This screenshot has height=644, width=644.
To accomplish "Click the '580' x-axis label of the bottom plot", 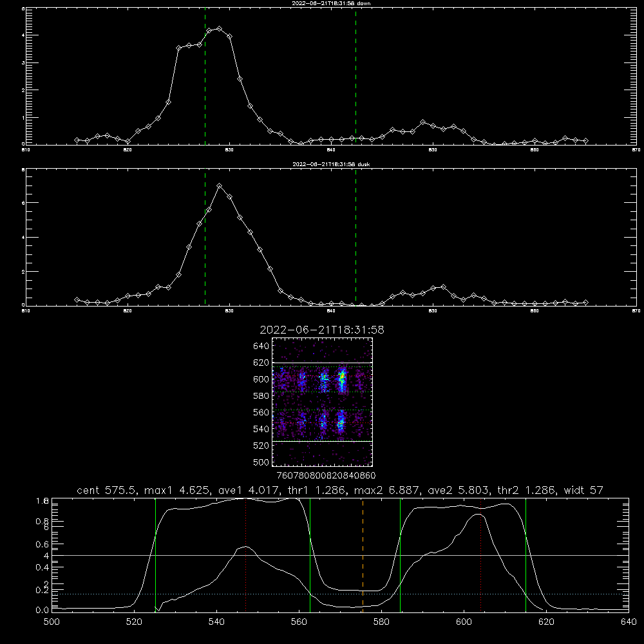I will [381, 622].
